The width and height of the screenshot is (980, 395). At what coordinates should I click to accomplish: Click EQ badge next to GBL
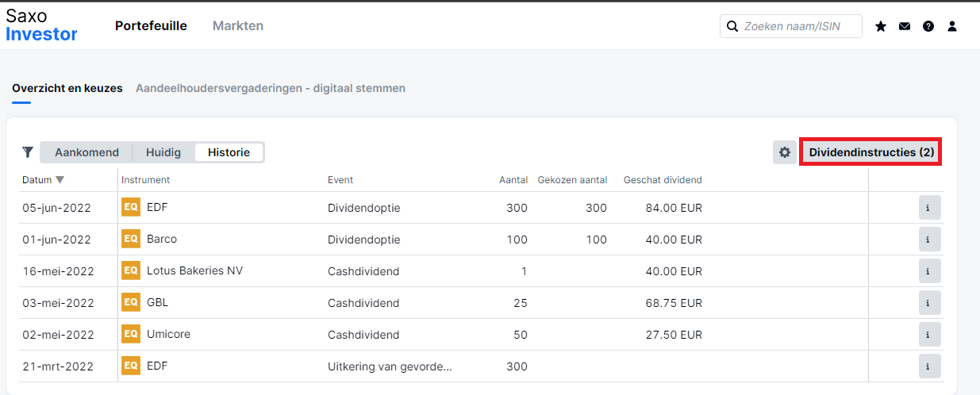[x=131, y=302]
